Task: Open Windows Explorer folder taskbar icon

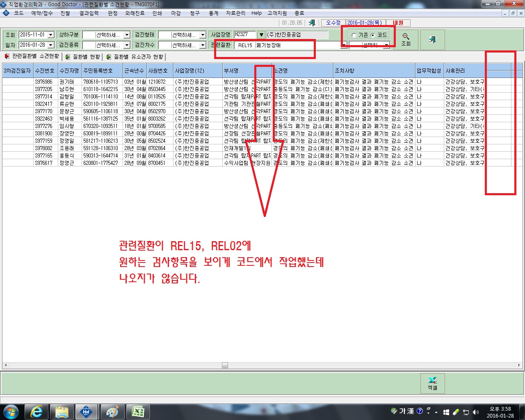Action: point(62,412)
